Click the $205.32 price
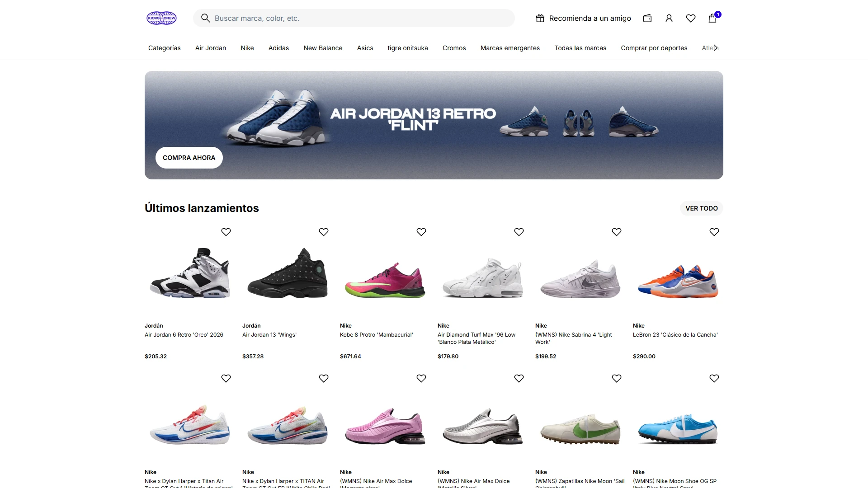Image resolution: width=868 pixels, height=488 pixels. 156,357
